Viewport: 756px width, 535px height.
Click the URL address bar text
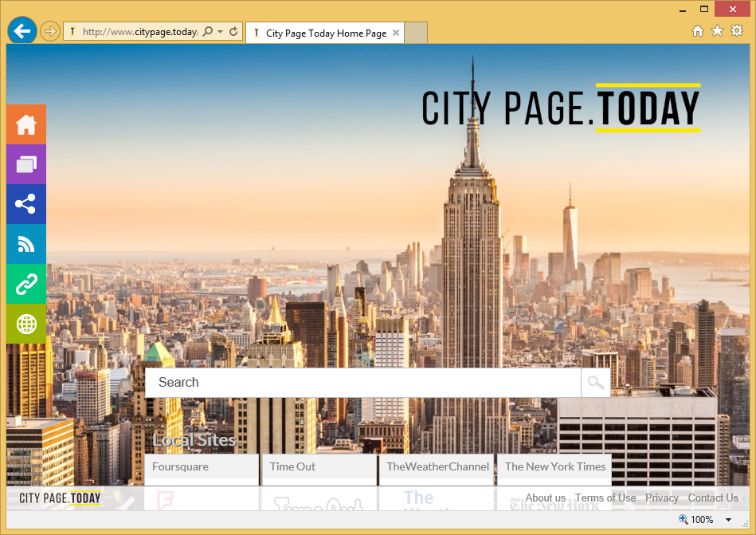tap(140, 32)
